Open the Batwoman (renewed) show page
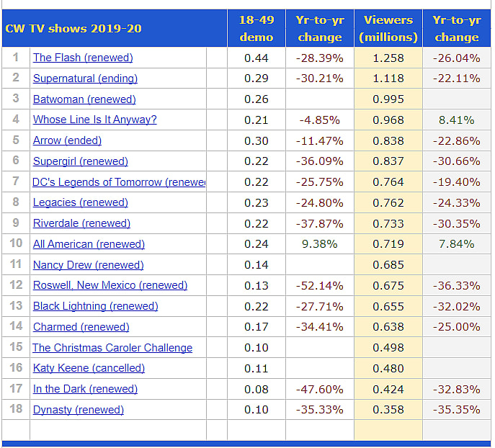495x448 pixels. point(84,99)
